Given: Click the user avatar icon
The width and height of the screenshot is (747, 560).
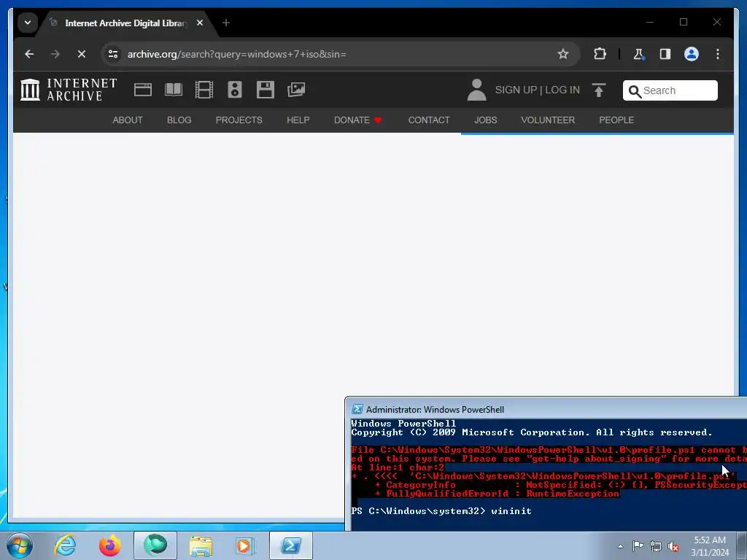Looking at the screenshot, I should 476,90.
